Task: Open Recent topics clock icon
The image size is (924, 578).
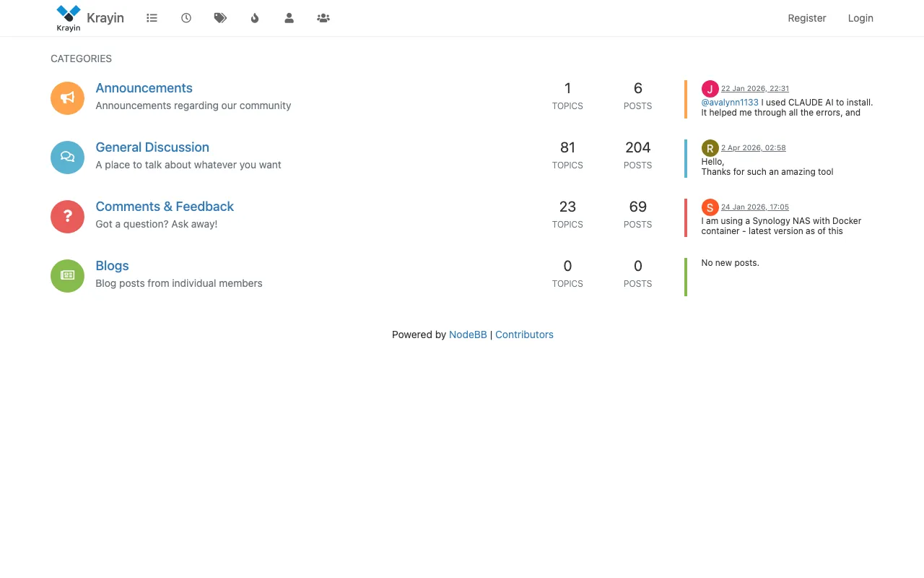Action: (x=186, y=18)
